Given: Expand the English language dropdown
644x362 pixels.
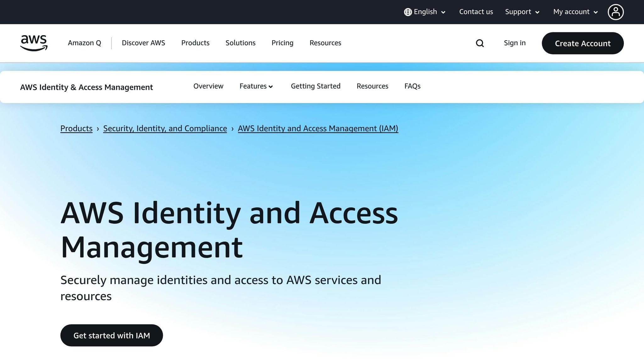Looking at the screenshot, I should point(425,12).
